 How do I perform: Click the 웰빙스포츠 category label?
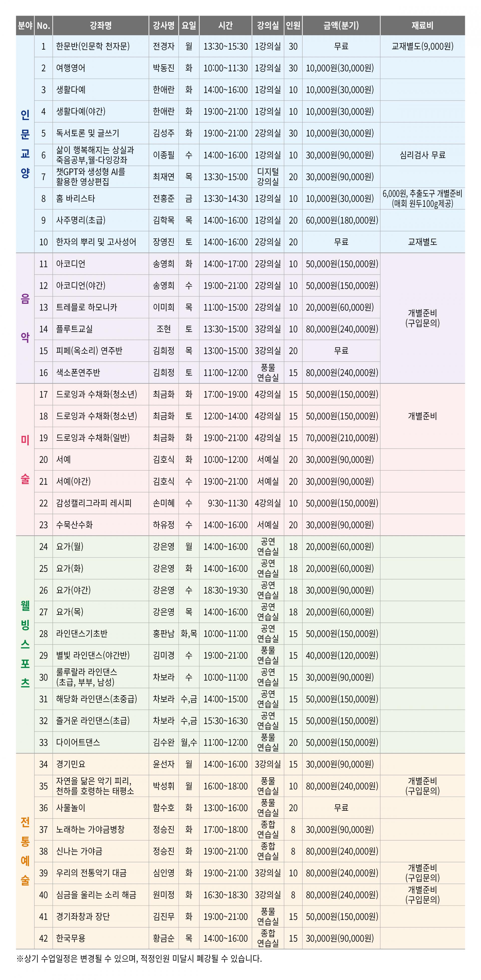tap(25, 644)
